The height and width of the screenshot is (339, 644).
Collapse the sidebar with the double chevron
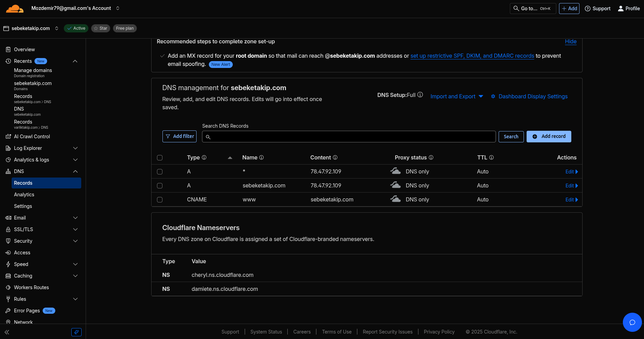[x=7, y=332]
